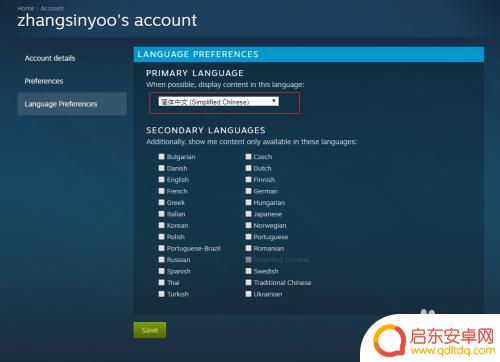
Task: Check the Thai checkbox
Action: pos(161,282)
